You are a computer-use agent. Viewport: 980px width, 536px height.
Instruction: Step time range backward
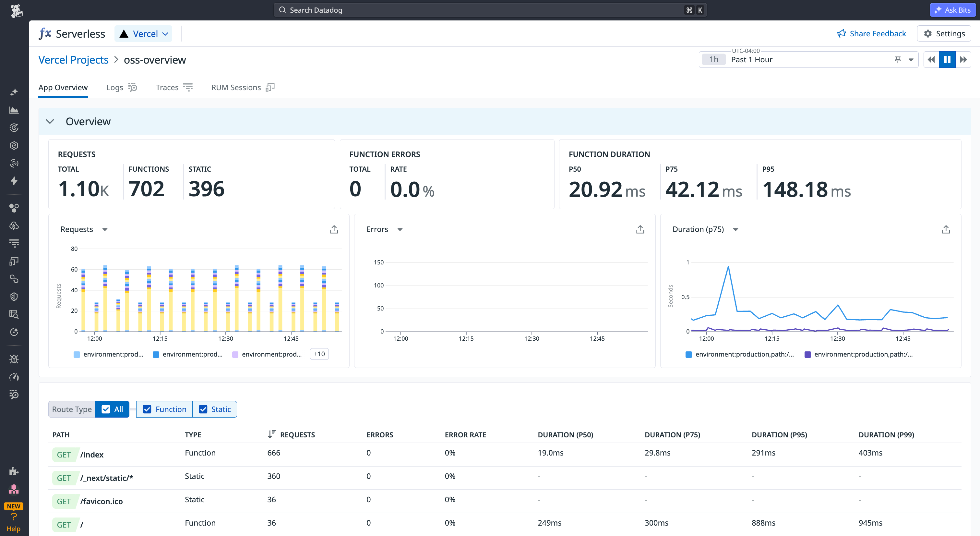(x=931, y=59)
